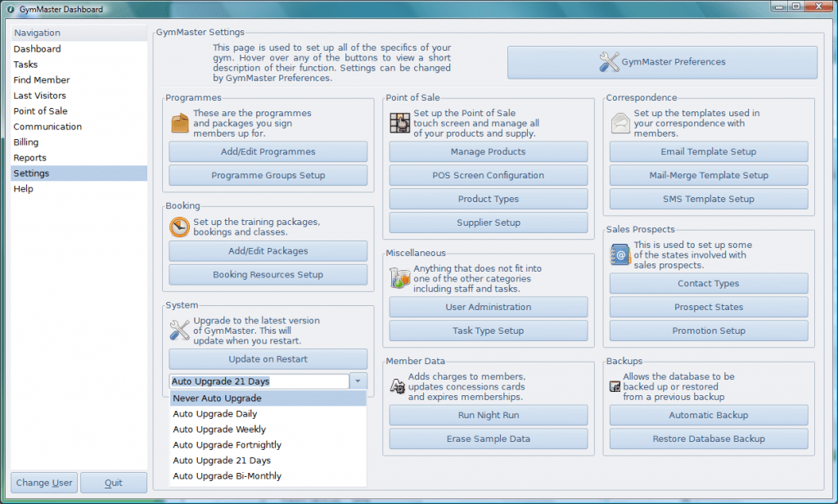Open Billing from the navigation list
This screenshot has width=838, height=504.
26,142
